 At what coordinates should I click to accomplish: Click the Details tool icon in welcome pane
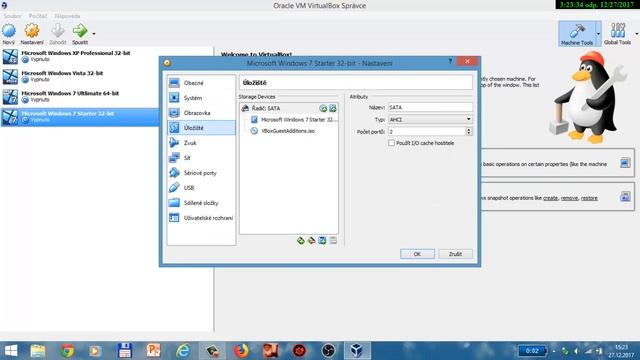point(625,163)
